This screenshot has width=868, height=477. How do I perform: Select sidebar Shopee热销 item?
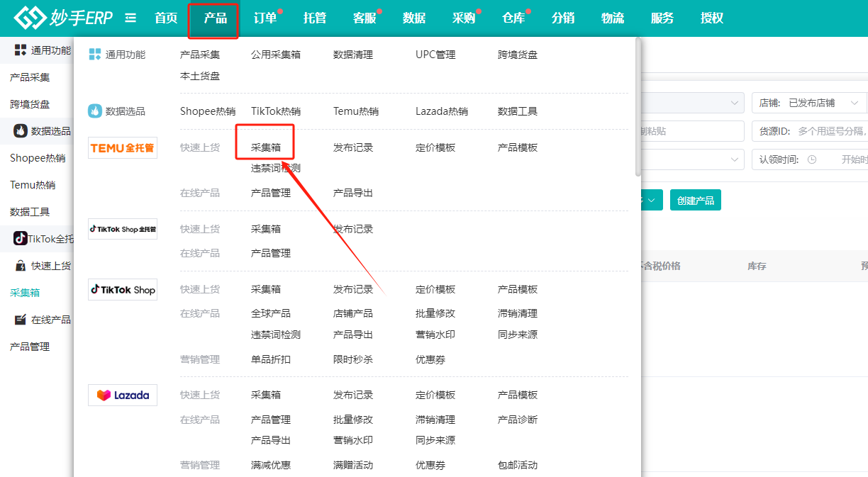tap(37, 158)
